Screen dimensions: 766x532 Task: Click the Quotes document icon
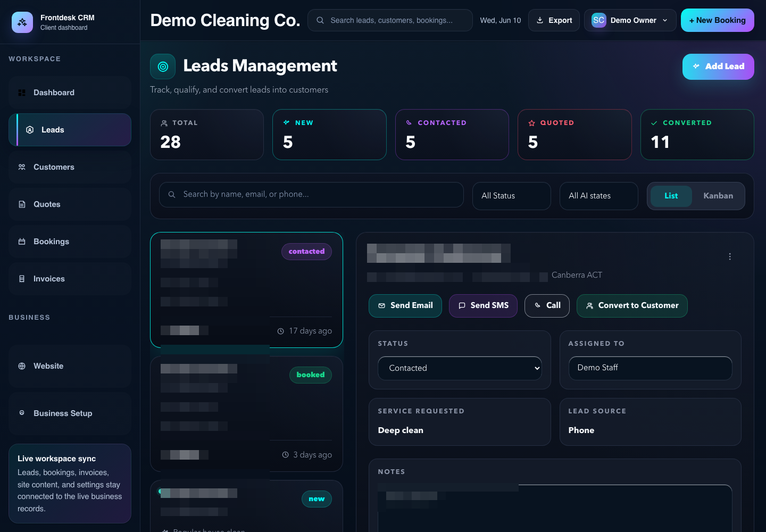tap(22, 204)
